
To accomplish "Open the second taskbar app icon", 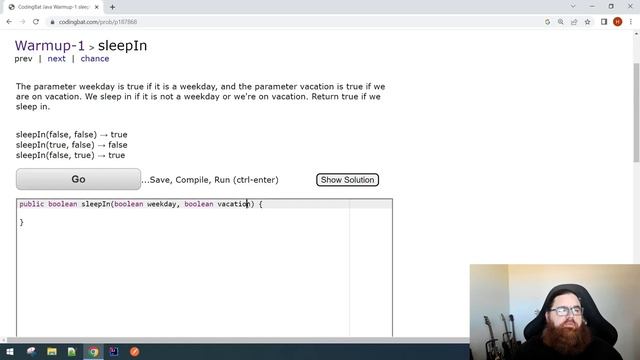I will [x=31, y=352].
